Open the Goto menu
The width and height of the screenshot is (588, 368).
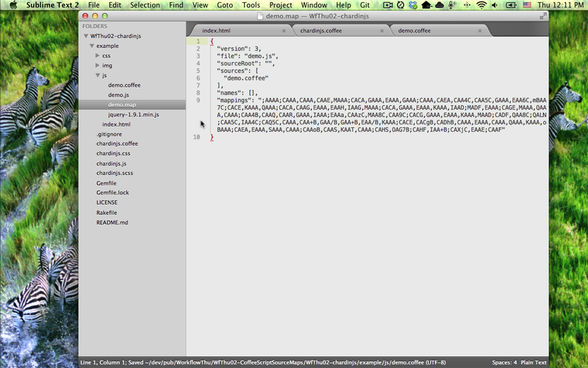point(225,5)
